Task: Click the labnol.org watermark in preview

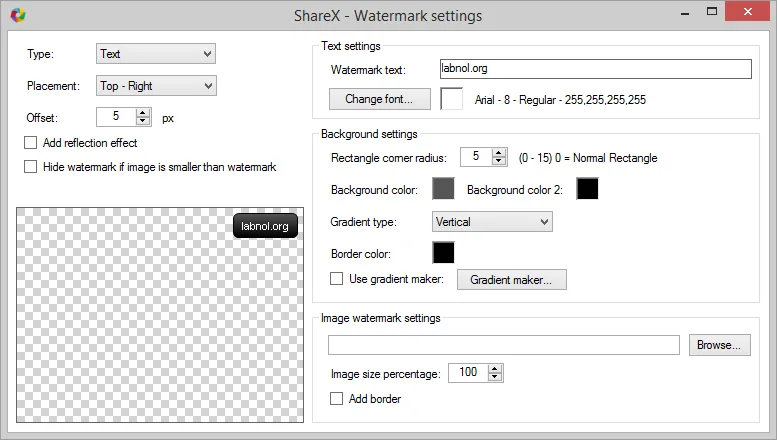Action: click(265, 226)
